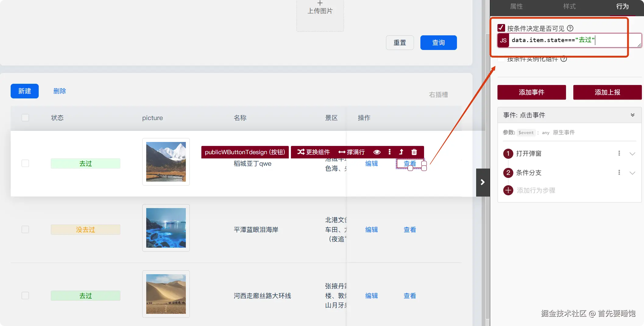This screenshot has width=644, height=326.
Task: Click the 平潭蓝眼泪海岸 name cell
Action: tap(256, 230)
